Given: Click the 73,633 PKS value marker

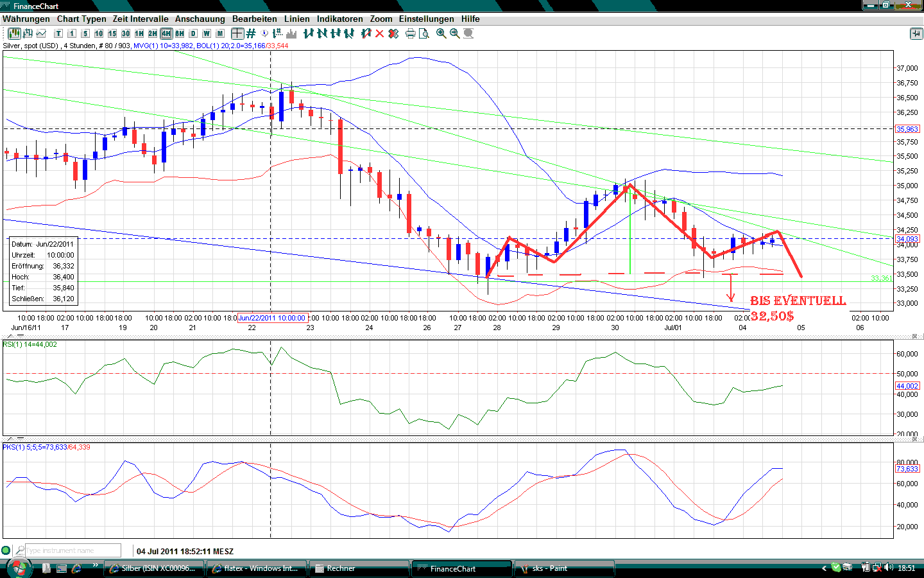Looking at the screenshot, I should 907,469.
